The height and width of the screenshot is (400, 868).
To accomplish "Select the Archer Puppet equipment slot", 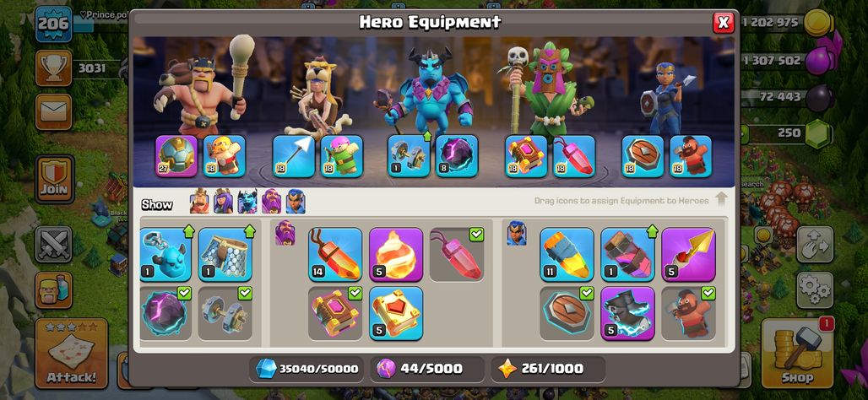I will point(342,156).
